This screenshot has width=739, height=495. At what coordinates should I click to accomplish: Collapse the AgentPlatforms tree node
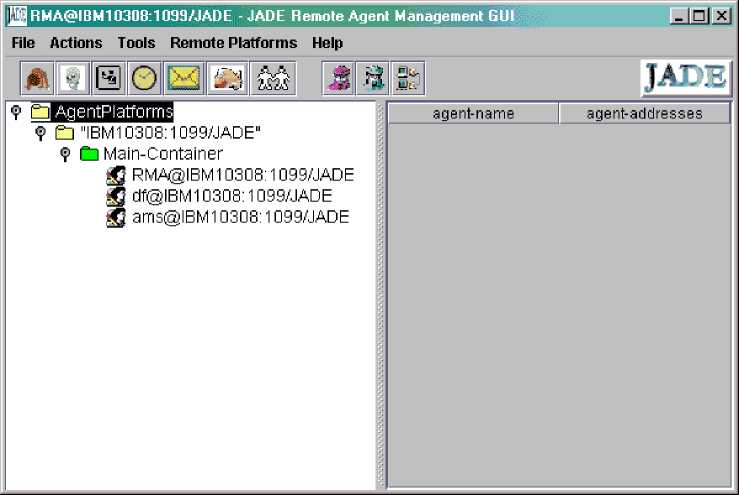(x=16, y=112)
